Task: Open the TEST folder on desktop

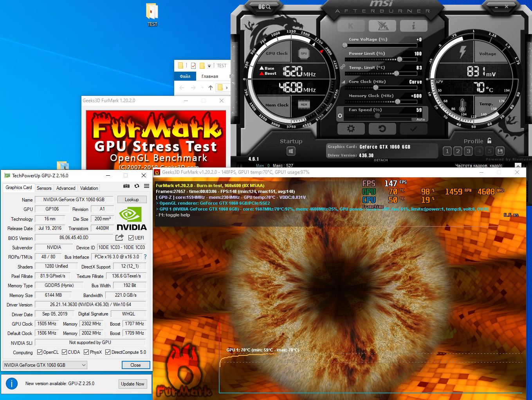Action: click(152, 15)
